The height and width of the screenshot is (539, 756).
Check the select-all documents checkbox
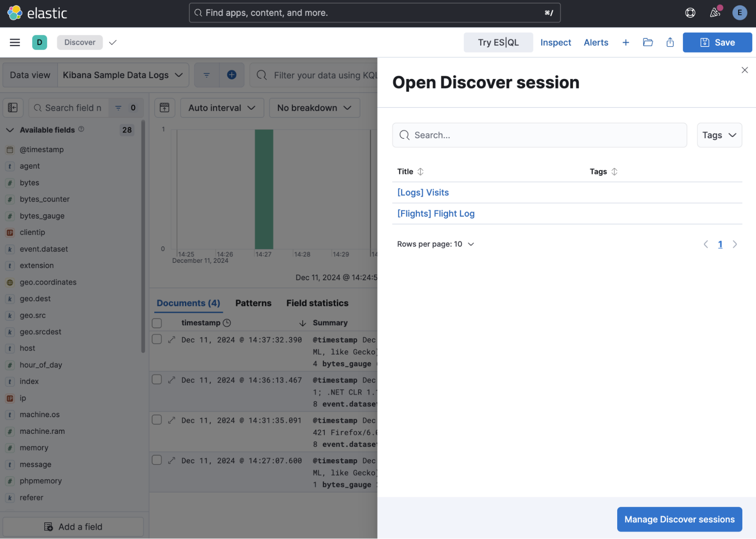(156, 323)
